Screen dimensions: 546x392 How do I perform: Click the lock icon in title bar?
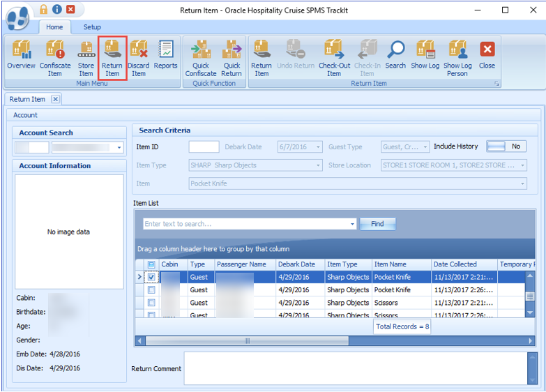(43, 9)
